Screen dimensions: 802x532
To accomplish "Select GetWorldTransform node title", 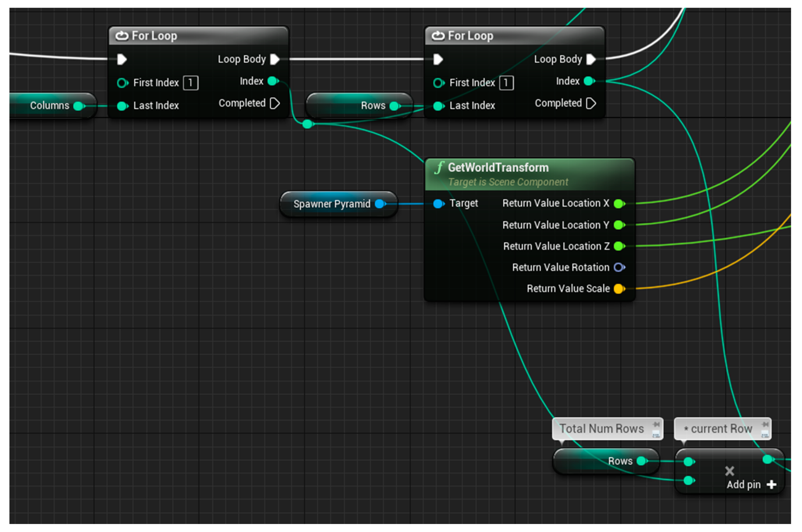I will click(498, 168).
